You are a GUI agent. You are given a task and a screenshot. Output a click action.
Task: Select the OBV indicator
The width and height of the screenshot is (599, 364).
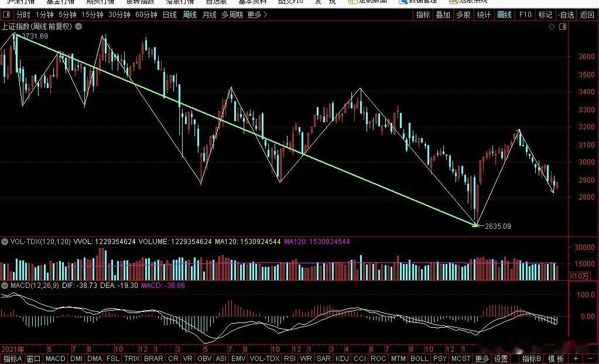(204, 359)
